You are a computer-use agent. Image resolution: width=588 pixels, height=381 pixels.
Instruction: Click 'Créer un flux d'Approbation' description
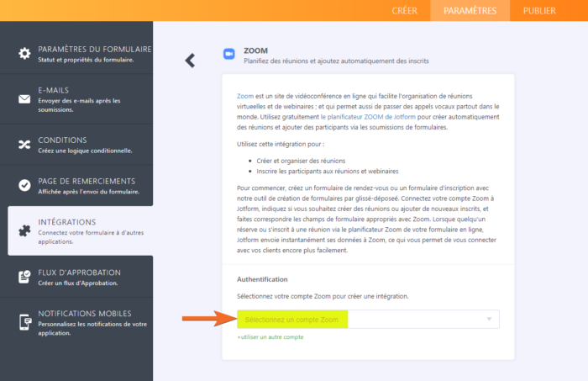pos(77,283)
